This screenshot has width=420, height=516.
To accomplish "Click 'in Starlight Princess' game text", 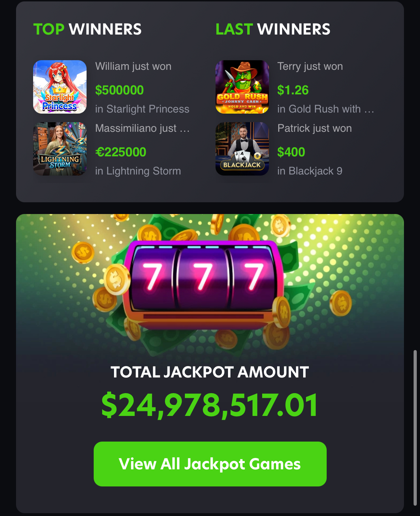I will click(142, 109).
